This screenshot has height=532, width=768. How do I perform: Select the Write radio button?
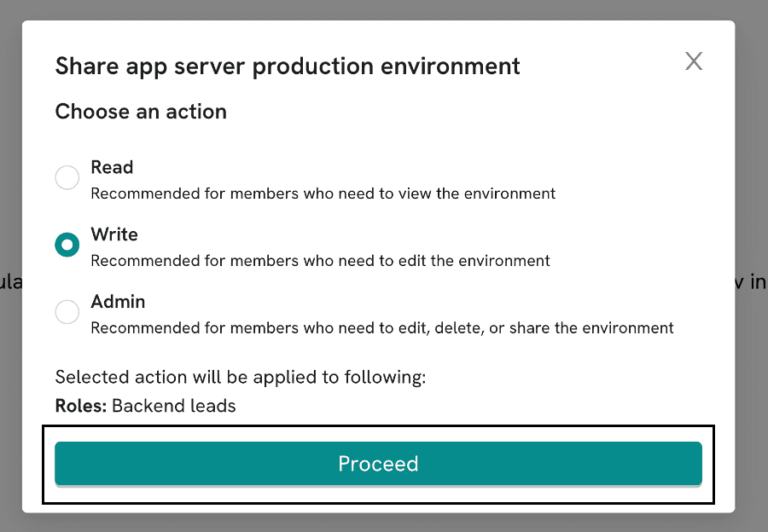tap(67, 244)
